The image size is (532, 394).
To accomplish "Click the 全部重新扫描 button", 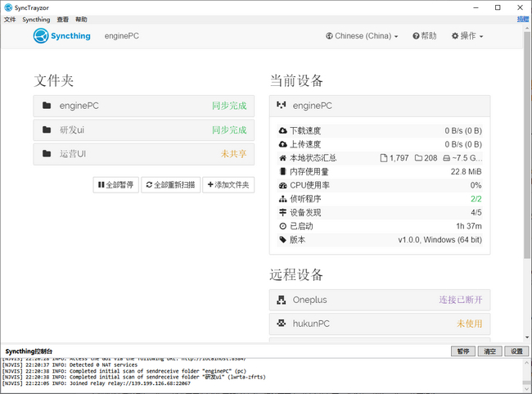I will (171, 185).
